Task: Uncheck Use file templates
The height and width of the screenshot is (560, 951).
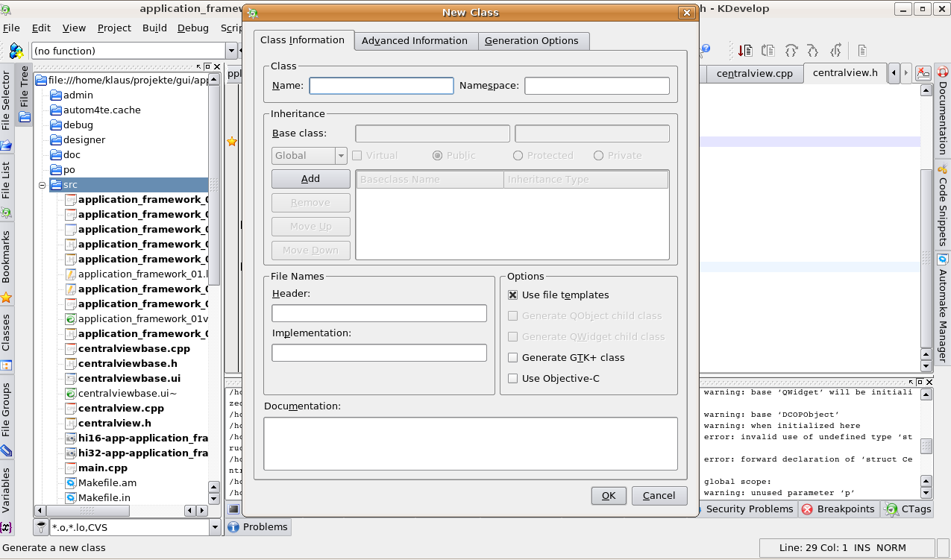Action: [x=512, y=295]
